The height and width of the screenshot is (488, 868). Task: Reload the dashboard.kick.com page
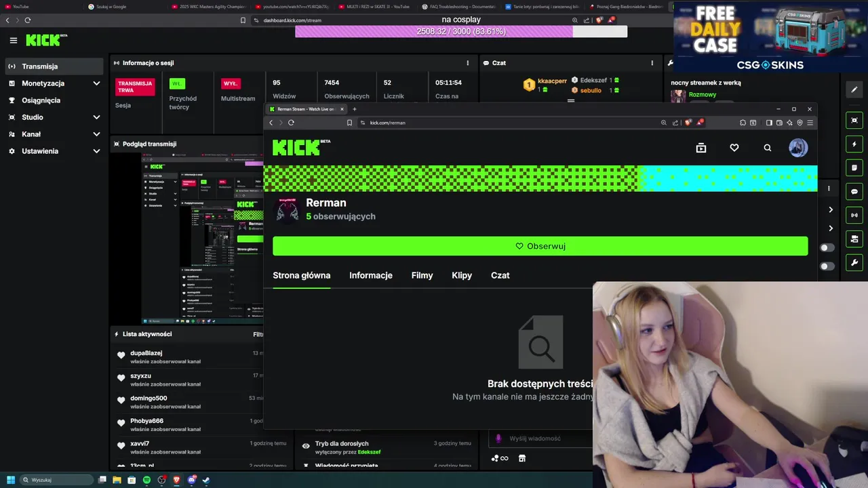[28, 20]
